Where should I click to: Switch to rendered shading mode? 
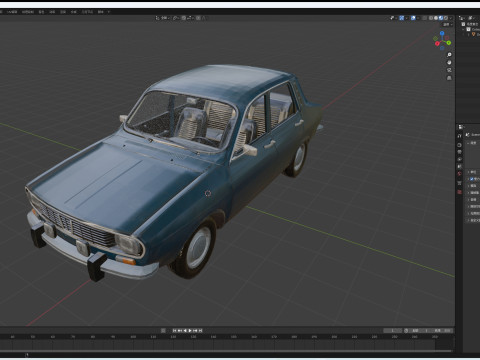[446, 18]
